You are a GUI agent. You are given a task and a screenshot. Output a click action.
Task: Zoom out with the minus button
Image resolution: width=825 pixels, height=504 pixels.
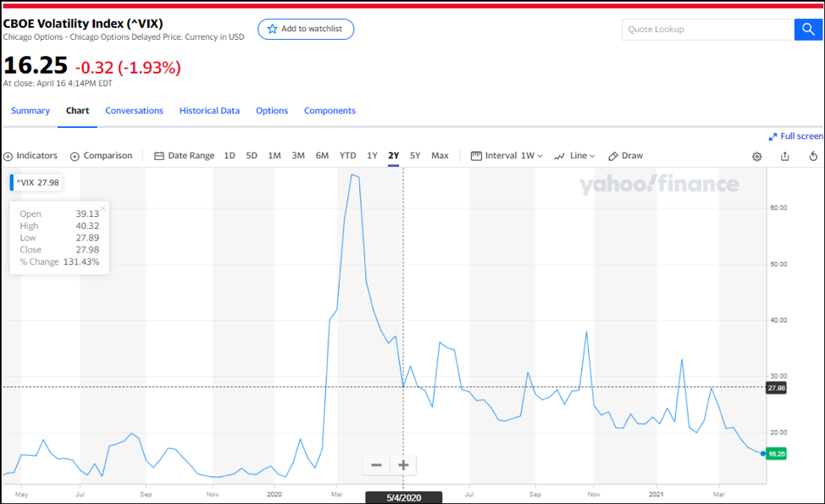[x=376, y=465]
